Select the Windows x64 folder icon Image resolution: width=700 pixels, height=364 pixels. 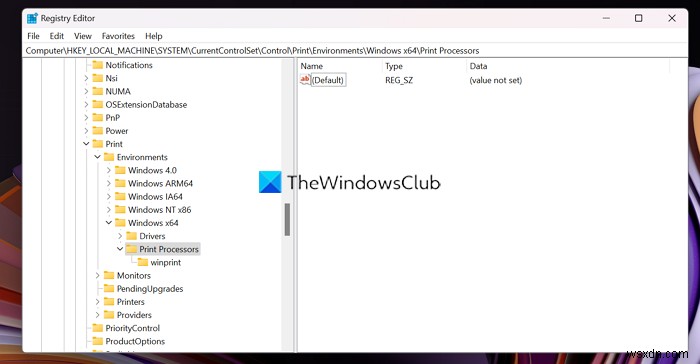120,223
